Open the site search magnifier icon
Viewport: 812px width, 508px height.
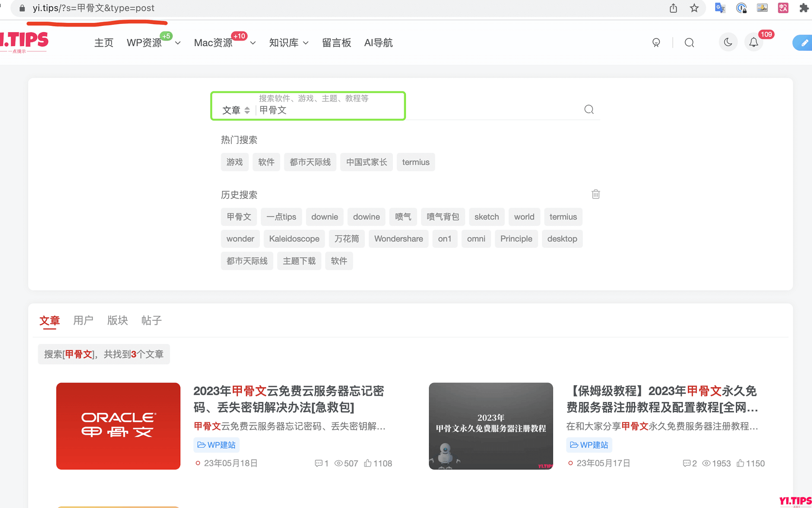pos(689,42)
